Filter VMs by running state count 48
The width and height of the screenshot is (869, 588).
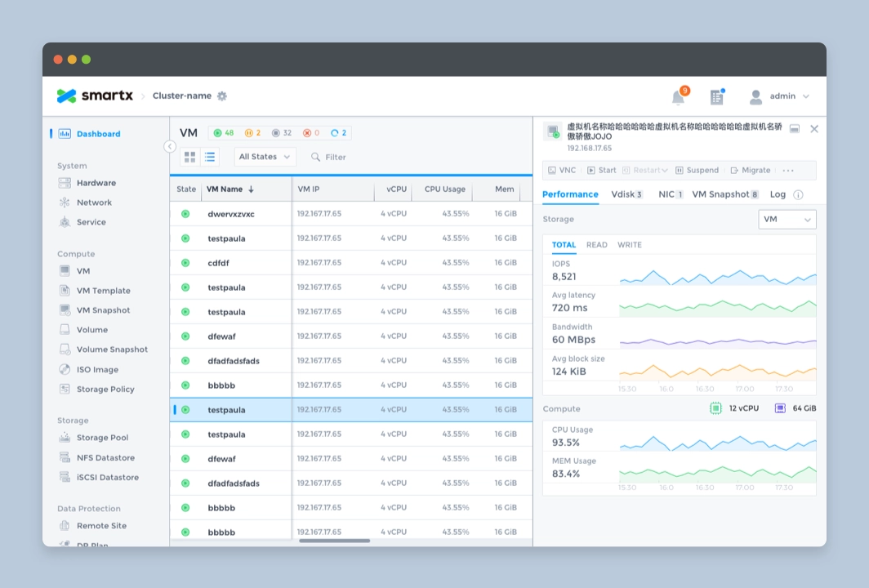223,133
